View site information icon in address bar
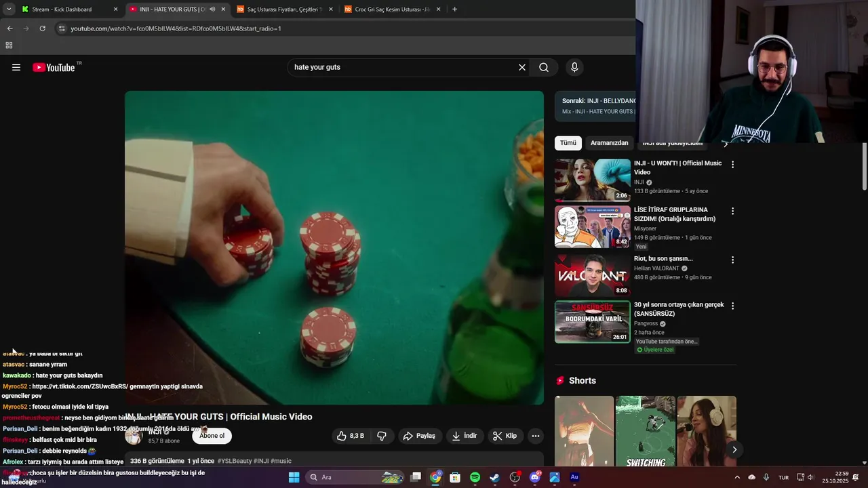The width and height of the screenshot is (868, 488). click(x=62, y=28)
